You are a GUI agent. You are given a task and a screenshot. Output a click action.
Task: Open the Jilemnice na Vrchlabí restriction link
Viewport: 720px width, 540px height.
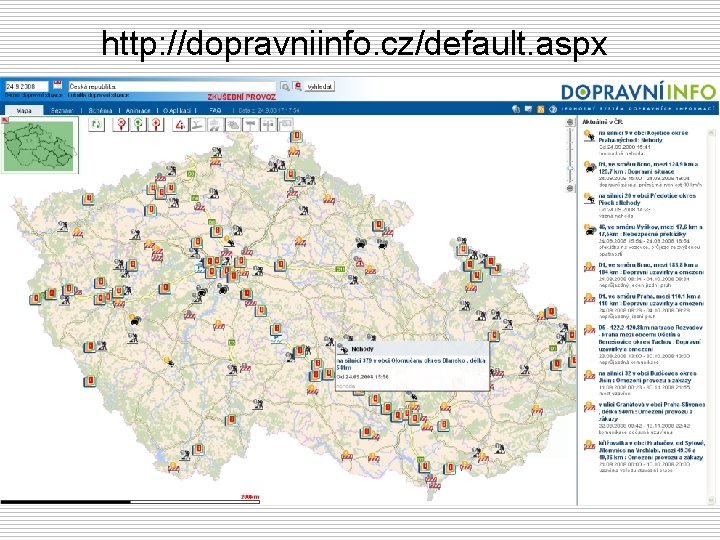tap(651, 450)
